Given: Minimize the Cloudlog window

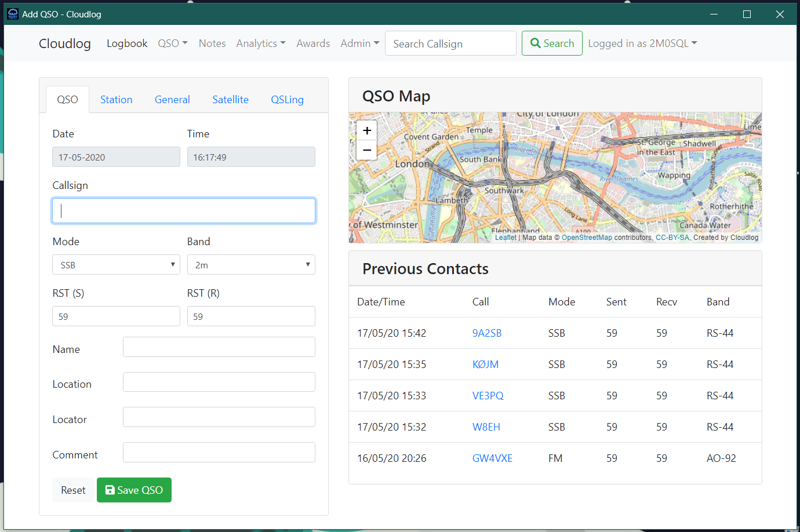Looking at the screenshot, I should point(714,14).
